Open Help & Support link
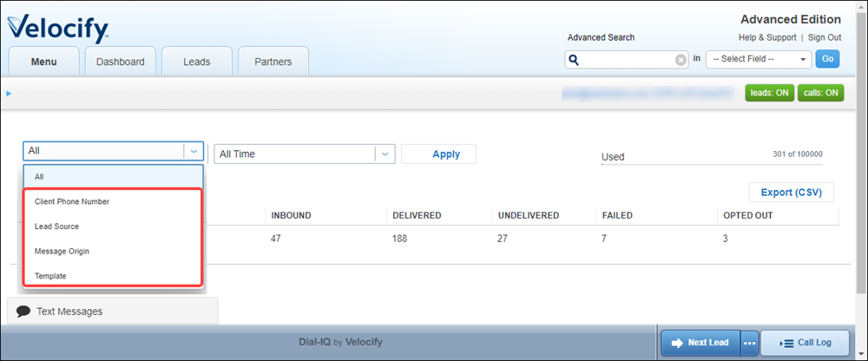 tap(767, 37)
